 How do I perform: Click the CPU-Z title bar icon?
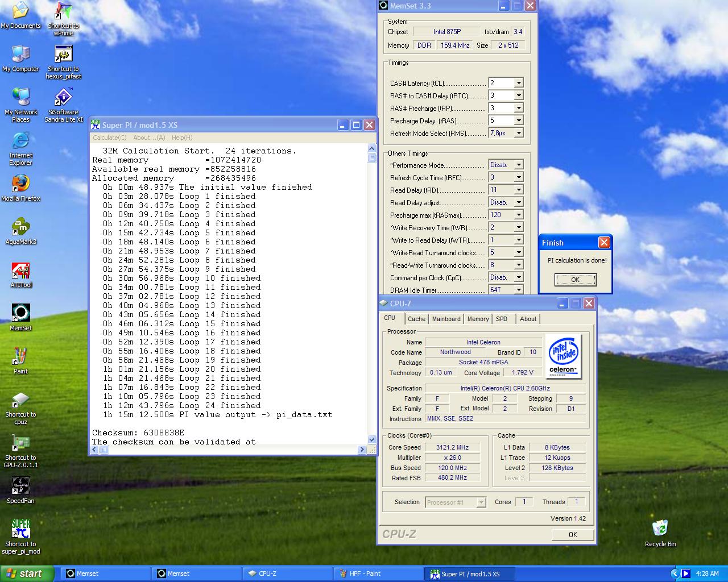384,304
